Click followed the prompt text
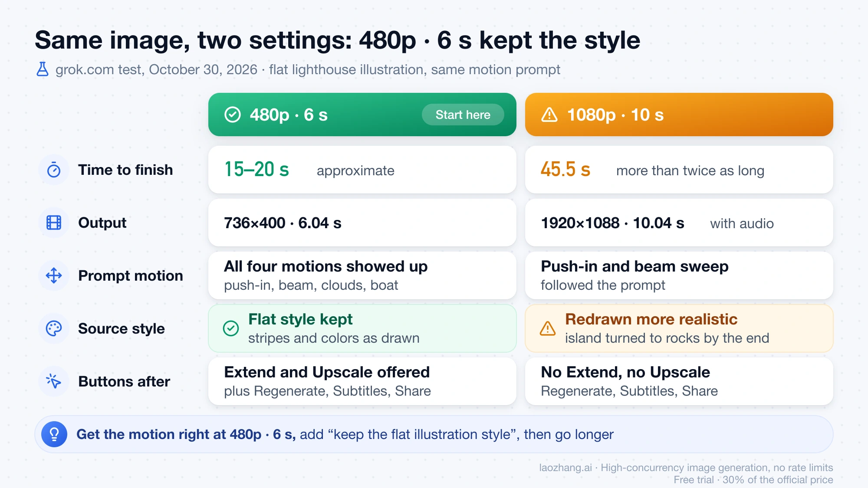This screenshot has height=488, width=868. click(x=603, y=285)
